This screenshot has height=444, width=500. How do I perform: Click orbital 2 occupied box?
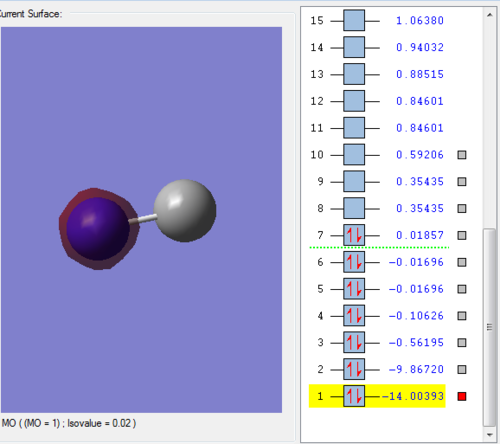pos(354,369)
